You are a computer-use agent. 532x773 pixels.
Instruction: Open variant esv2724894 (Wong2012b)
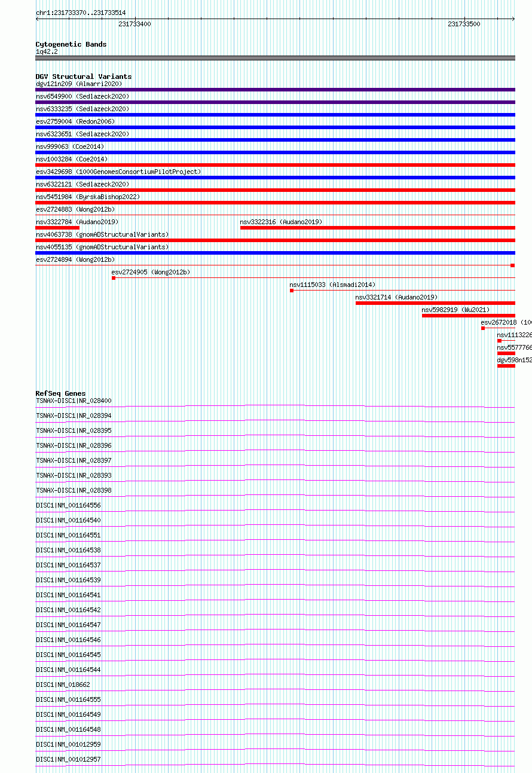click(75, 259)
